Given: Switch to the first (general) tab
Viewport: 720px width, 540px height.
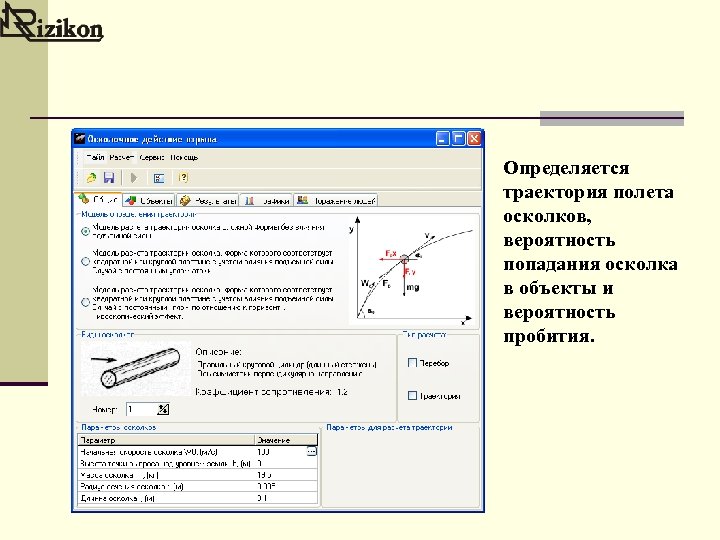Looking at the screenshot, I should click(x=98, y=200).
